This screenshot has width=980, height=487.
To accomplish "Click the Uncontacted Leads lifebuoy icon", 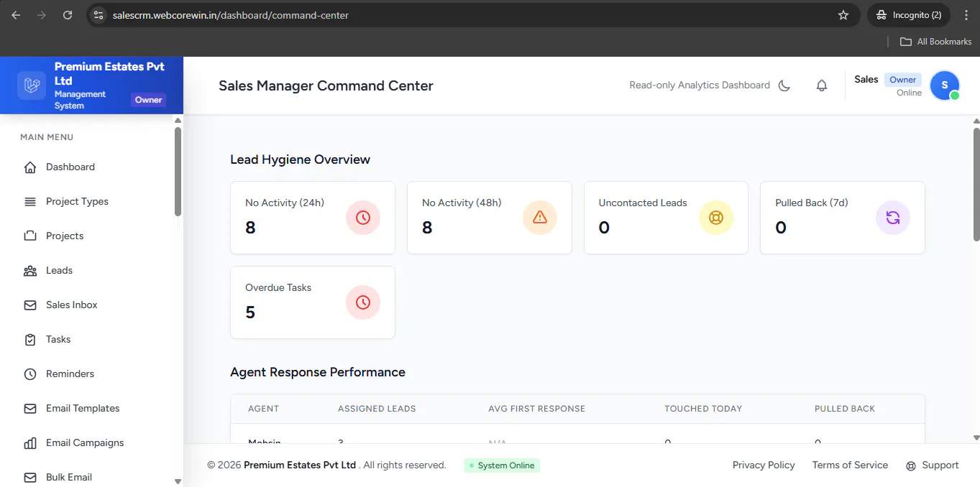I will click(x=716, y=217).
